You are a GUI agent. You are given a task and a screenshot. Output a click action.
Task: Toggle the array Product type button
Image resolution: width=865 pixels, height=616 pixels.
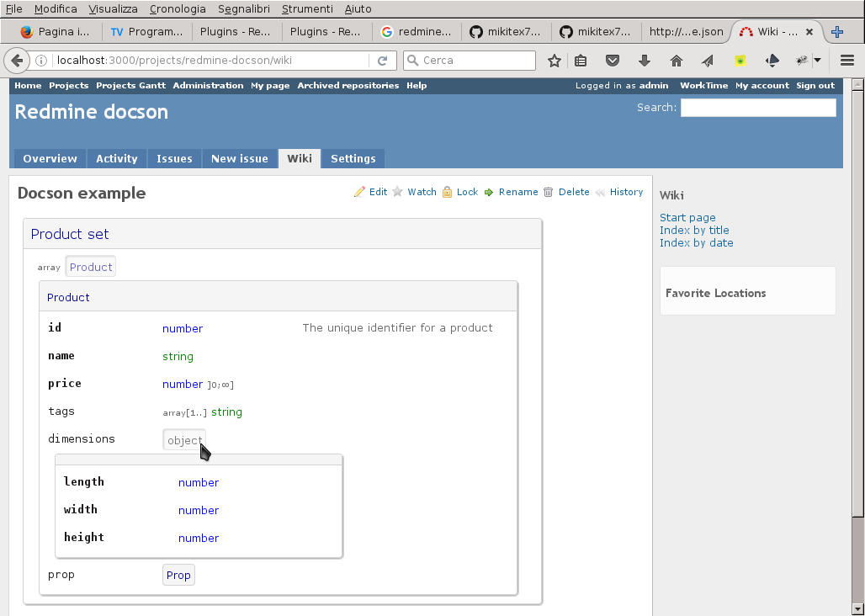(91, 267)
